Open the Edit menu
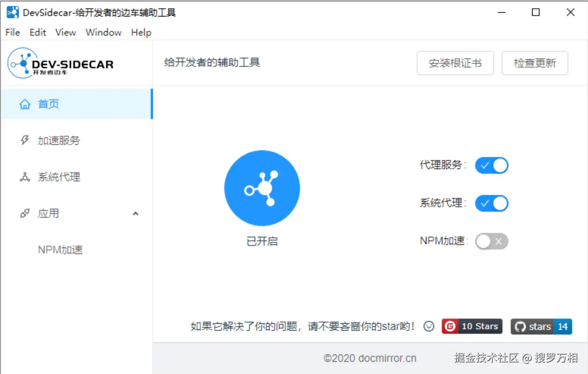The height and width of the screenshot is (374, 588). [38, 33]
